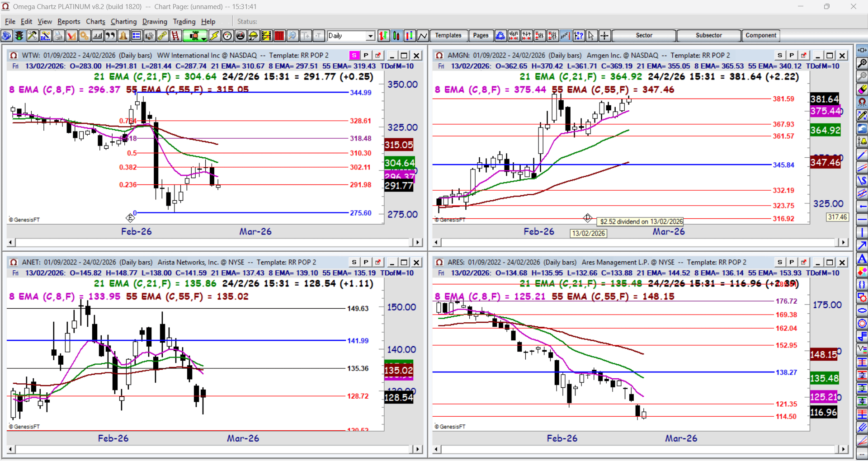The height and width of the screenshot is (461, 868).
Task: Click the filmstrip chart toolbar icon
Action: (x=267, y=36)
